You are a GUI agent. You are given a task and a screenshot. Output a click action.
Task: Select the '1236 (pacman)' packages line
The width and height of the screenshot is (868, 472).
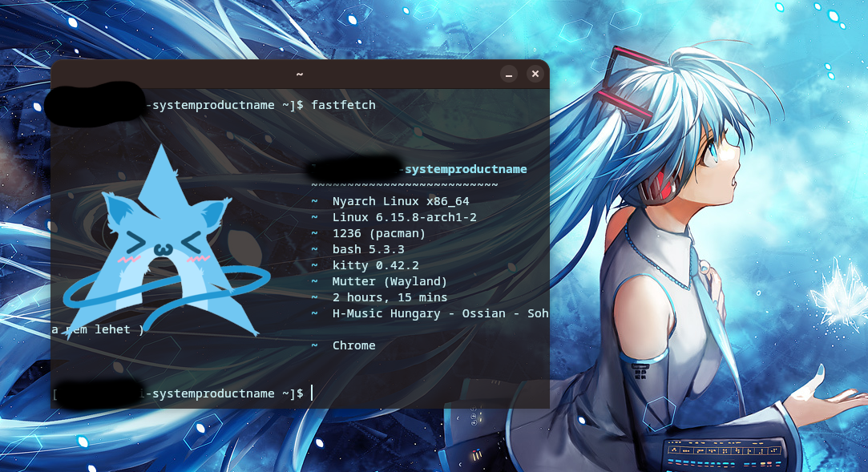[379, 233]
